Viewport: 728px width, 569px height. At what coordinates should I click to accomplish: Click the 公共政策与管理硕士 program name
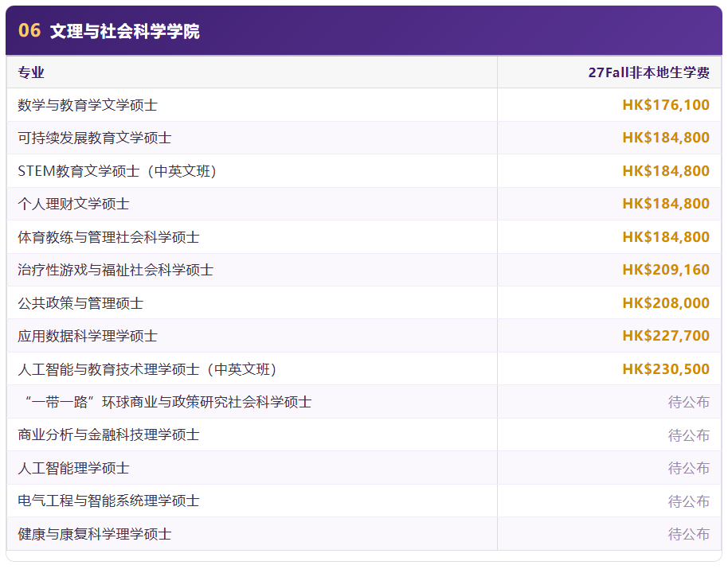[80, 303]
